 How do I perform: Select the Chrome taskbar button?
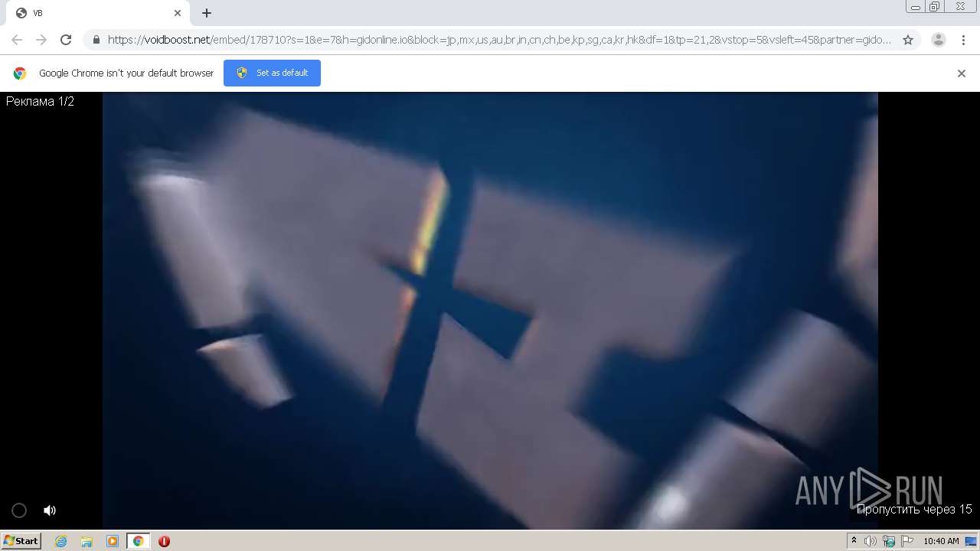coord(138,541)
